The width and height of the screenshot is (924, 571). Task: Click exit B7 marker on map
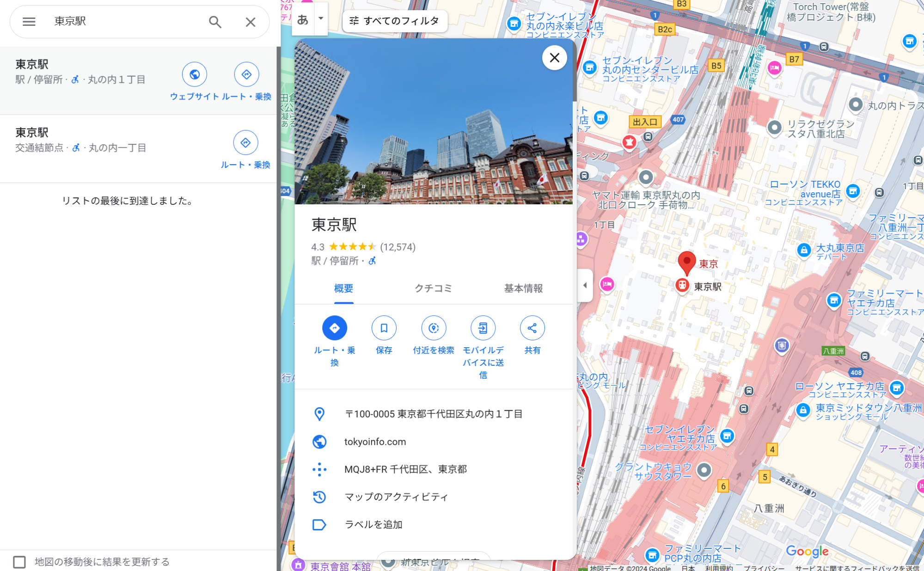coord(794,59)
